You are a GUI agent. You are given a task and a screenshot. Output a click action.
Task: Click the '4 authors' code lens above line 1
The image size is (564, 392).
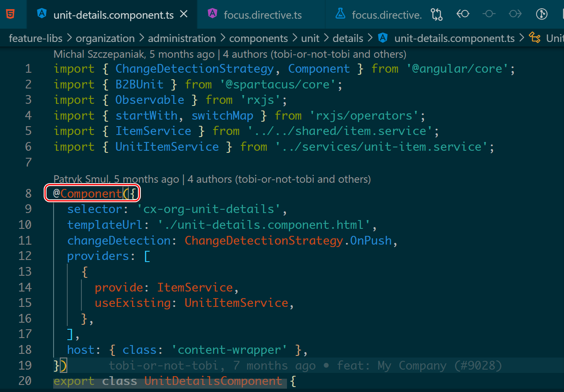[x=315, y=54]
